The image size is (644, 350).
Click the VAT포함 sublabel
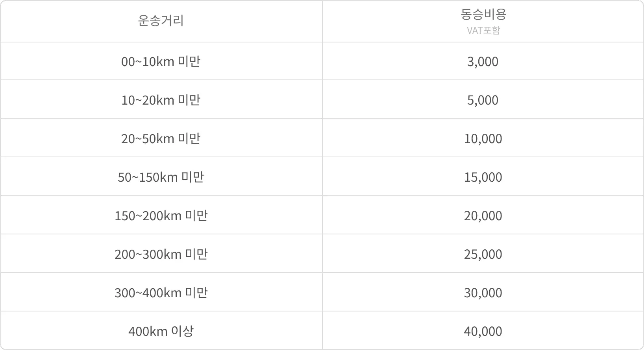coord(483,30)
